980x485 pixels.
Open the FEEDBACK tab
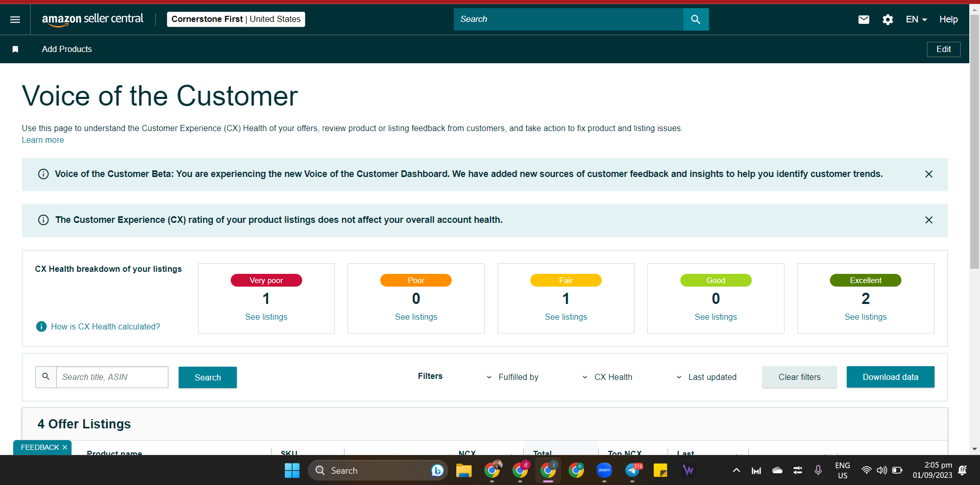tap(40, 447)
